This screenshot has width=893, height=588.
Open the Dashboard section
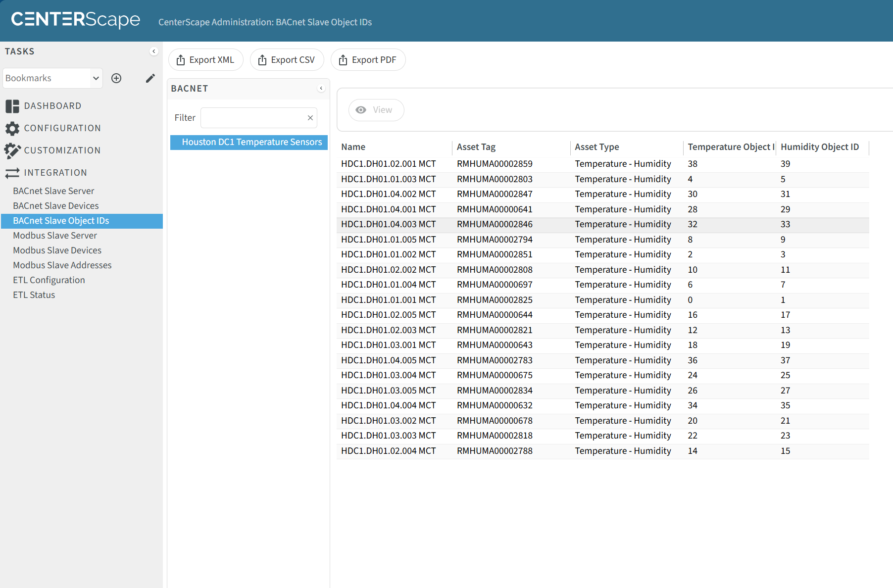coord(52,106)
